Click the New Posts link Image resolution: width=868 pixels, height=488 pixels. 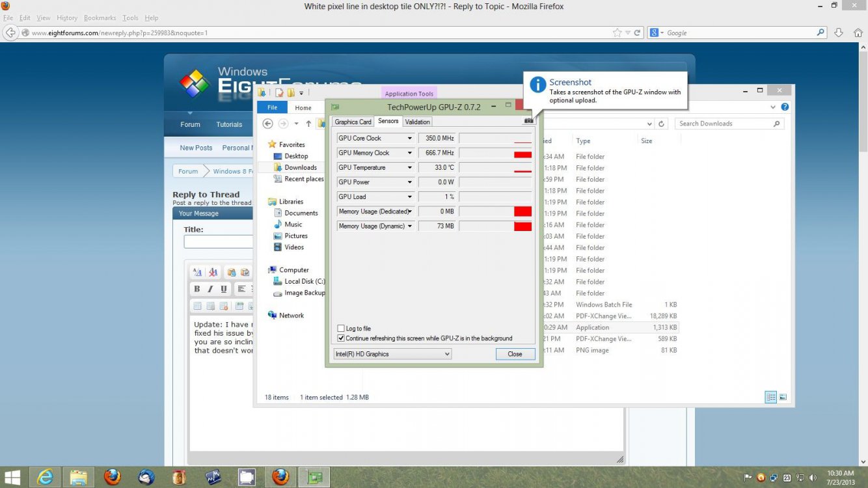[196, 148]
